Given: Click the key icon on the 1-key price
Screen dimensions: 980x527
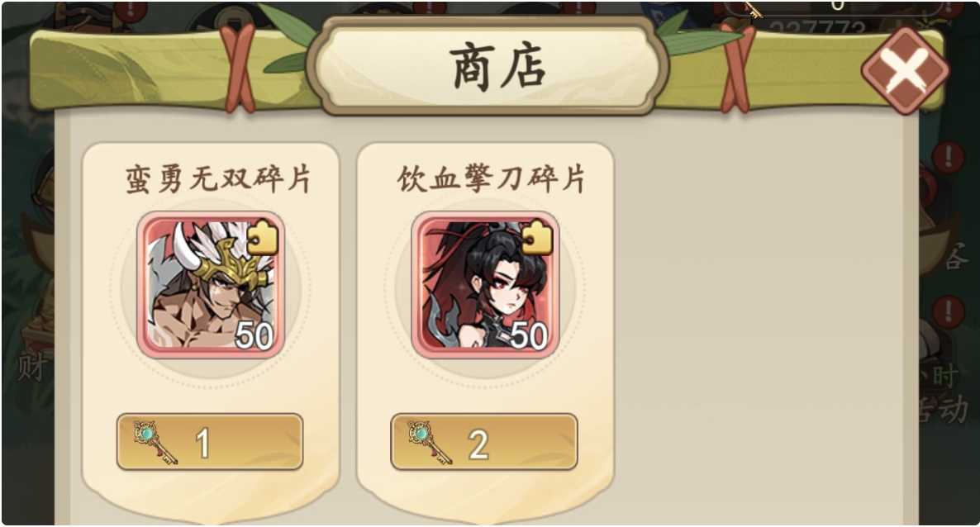Looking at the screenshot, I should [155, 442].
